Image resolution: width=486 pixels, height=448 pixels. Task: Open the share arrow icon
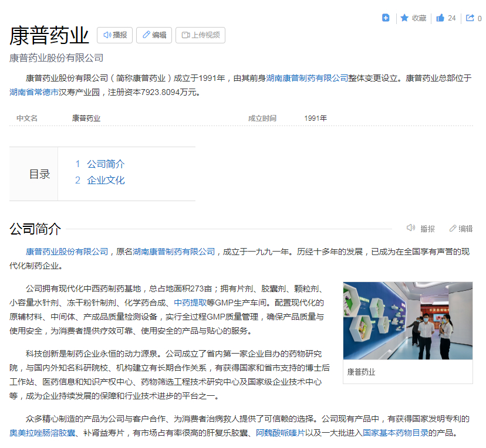pos(470,18)
